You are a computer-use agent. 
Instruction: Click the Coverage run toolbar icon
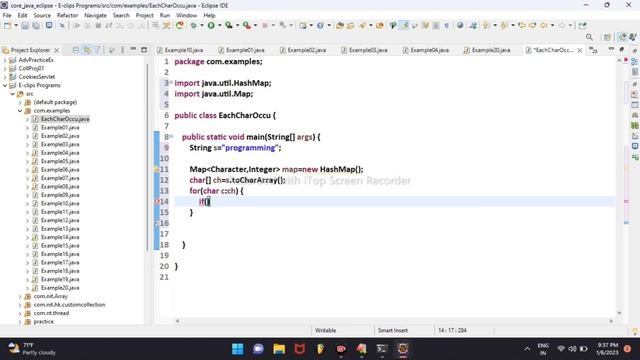pos(229,25)
